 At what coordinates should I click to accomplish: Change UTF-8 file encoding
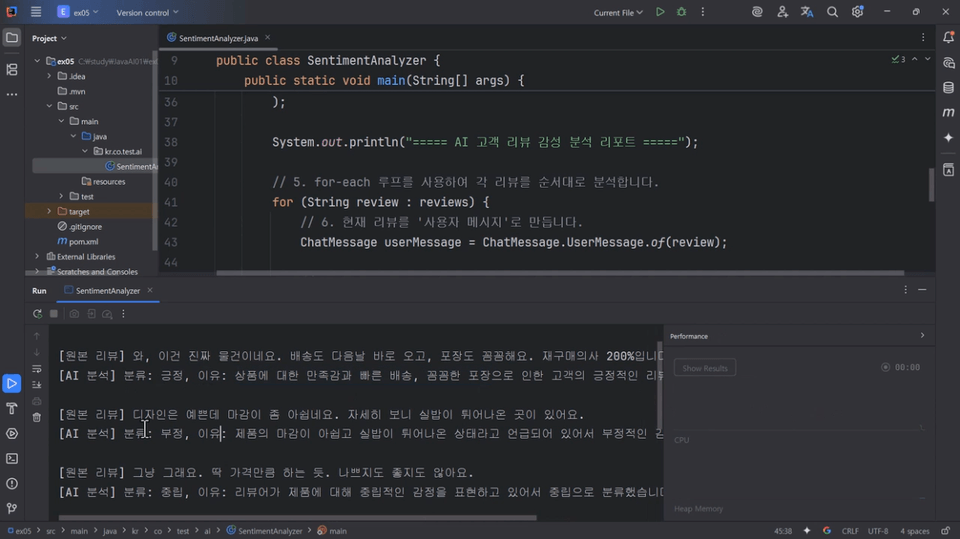(x=878, y=531)
